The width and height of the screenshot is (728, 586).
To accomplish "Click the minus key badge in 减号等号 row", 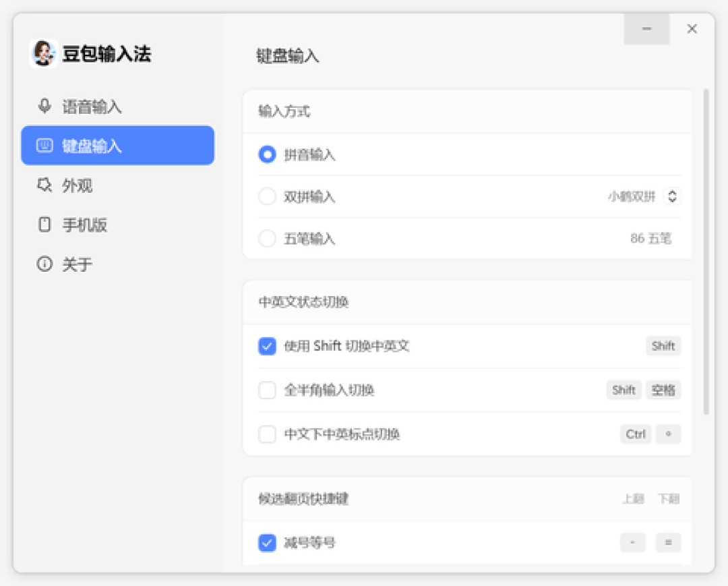I will pos(633,542).
